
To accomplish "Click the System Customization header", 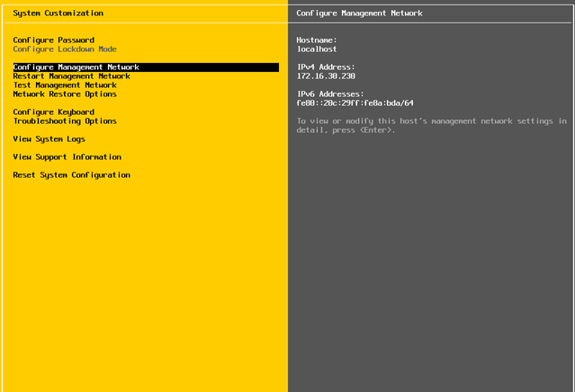I will click(x=58, y=13).
